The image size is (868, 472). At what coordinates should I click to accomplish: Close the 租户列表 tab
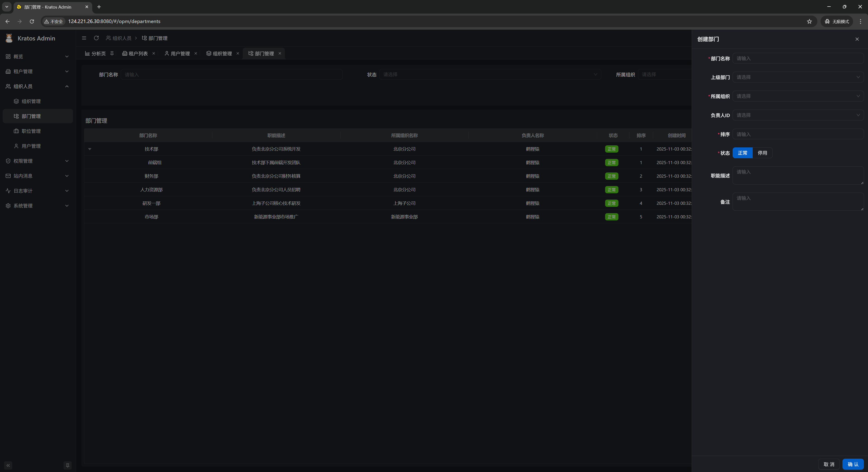(154, 53)
